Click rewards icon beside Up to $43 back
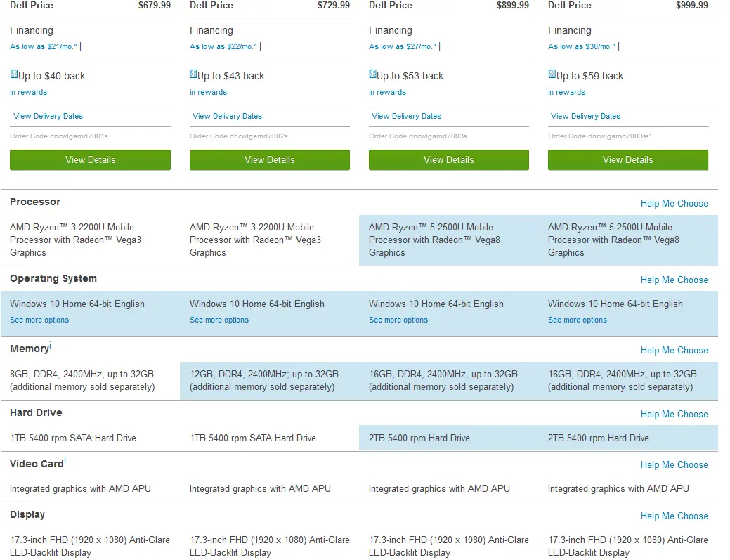 tap(193, 74)
